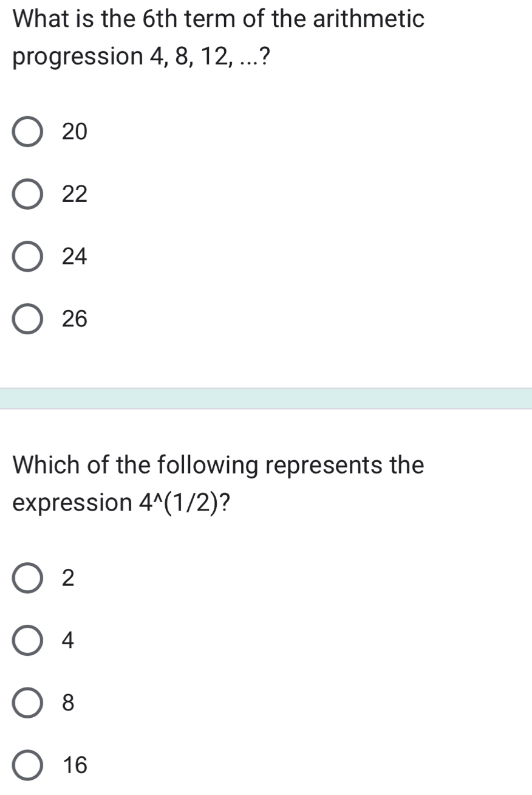Click the '22' answer label text
532x795 pixels.
pyautogui.click(x=75, y=194)
